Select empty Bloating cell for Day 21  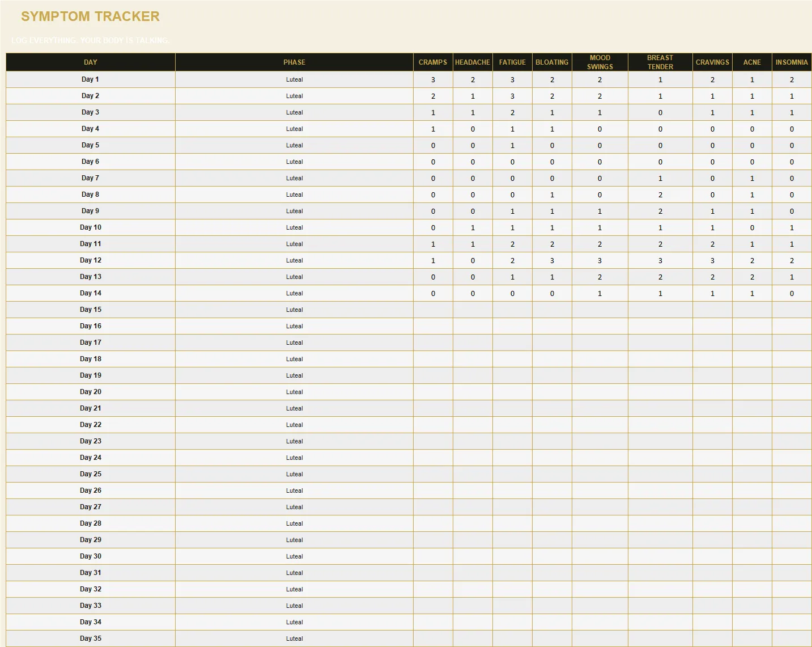click(552, 408)
